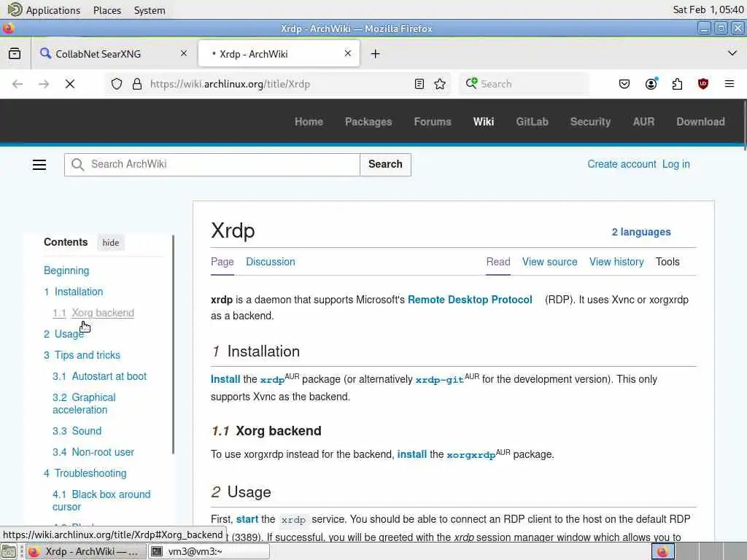
Task: Jump to 3.2 Graphical acceleration
Action: 85,403
